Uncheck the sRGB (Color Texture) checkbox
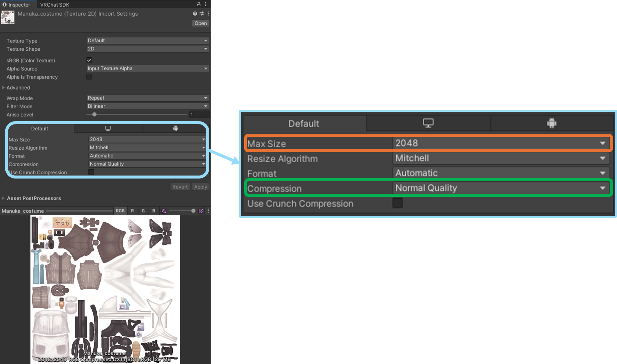Viewport: 617px width, 364px height. (x=89, y=60)
